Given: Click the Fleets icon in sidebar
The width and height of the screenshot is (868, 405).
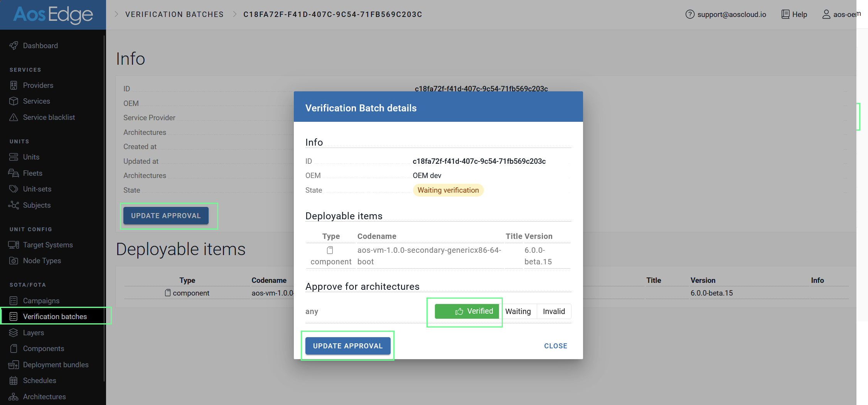Looking at the screenshot, I should pos(13,173).
